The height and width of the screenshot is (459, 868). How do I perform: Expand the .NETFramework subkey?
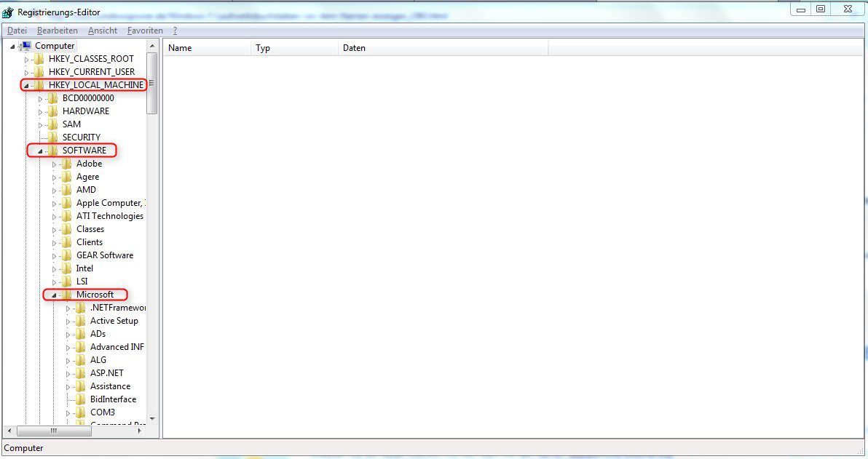click(69, 308)
